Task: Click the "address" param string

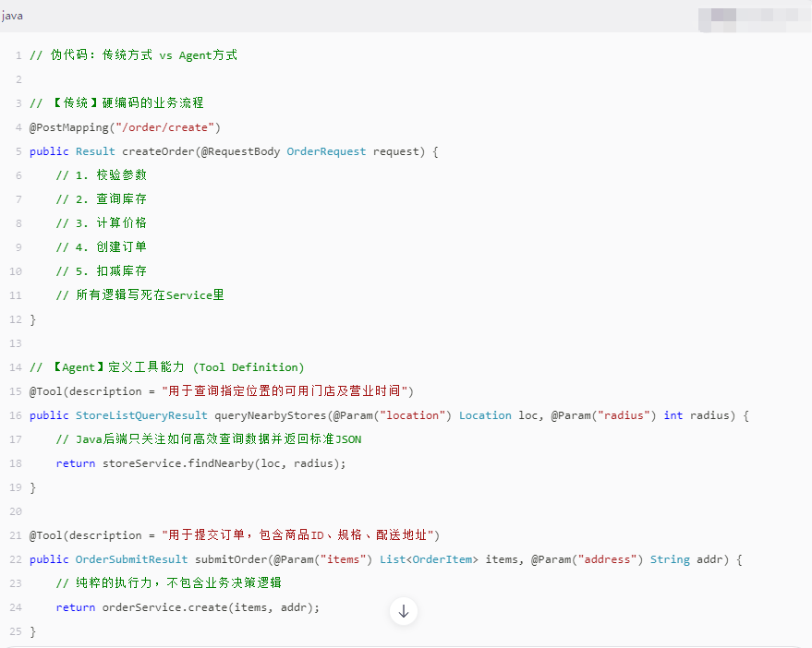Action: 607,559
